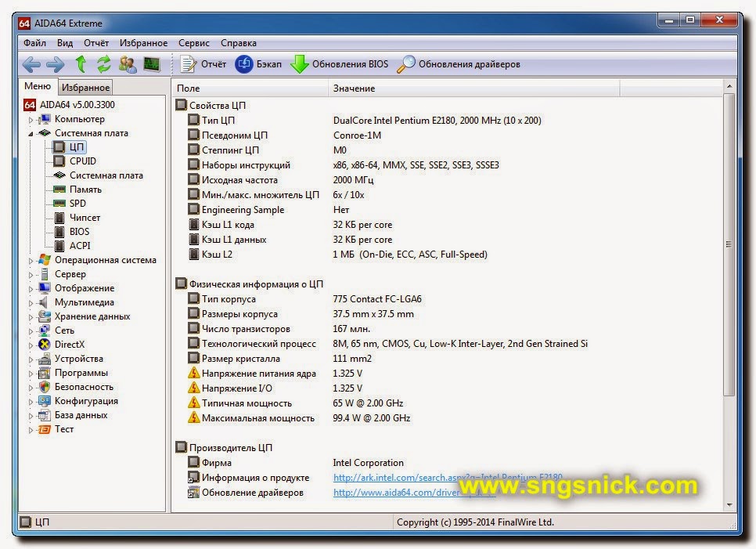The width and height of the screenshot is (756, 549).
Task: Select the ЦП processor icon in tree
Action: click(x=59, y=146)
